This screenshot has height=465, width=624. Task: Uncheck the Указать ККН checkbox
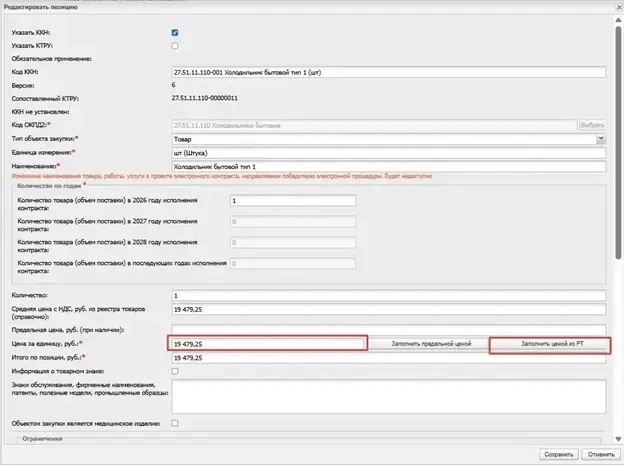pos(175,33)
